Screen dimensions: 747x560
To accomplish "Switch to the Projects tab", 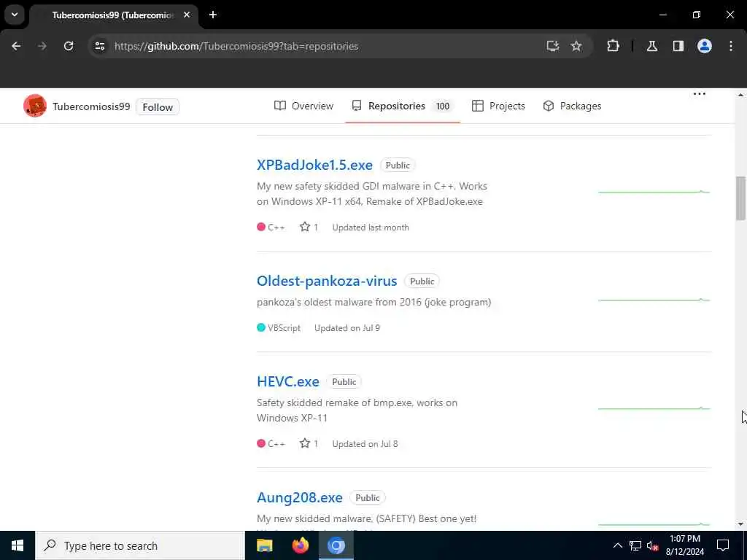I will pyautogui.click(x=498, y=106).
